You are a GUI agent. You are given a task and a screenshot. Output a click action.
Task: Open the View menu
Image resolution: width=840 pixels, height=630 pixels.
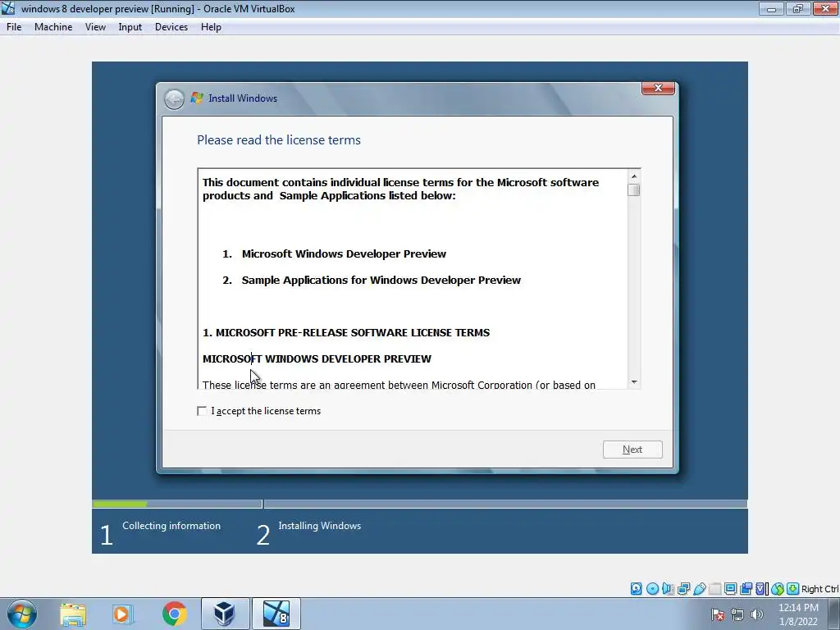95,27
